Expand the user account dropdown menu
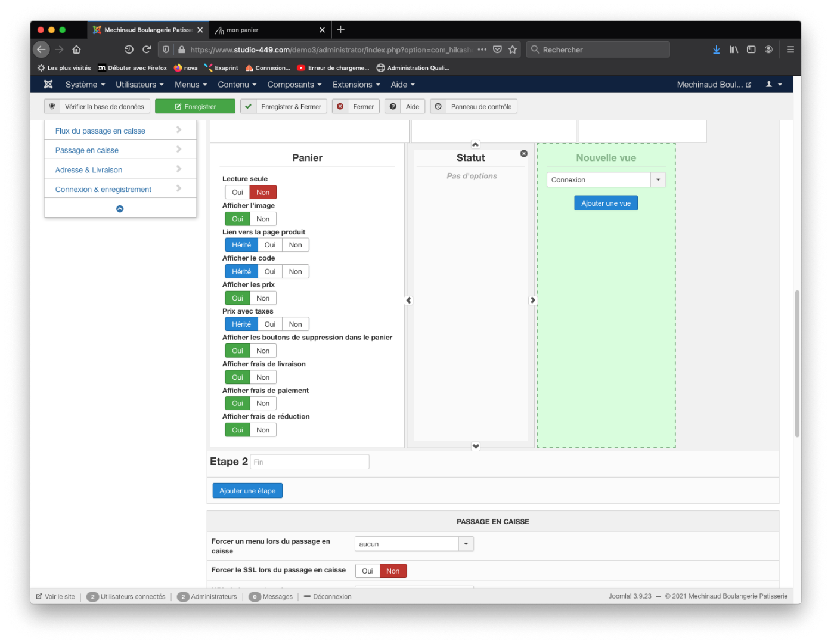The width and height of the screenshot is (831, 644). pyautogui.click(x=774, y=85)
